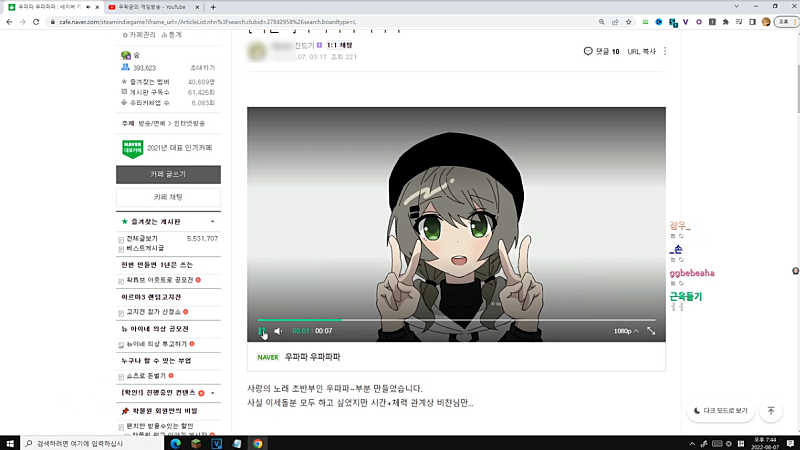Reload the current page
The image size is (800, 450).
(36, 22)
